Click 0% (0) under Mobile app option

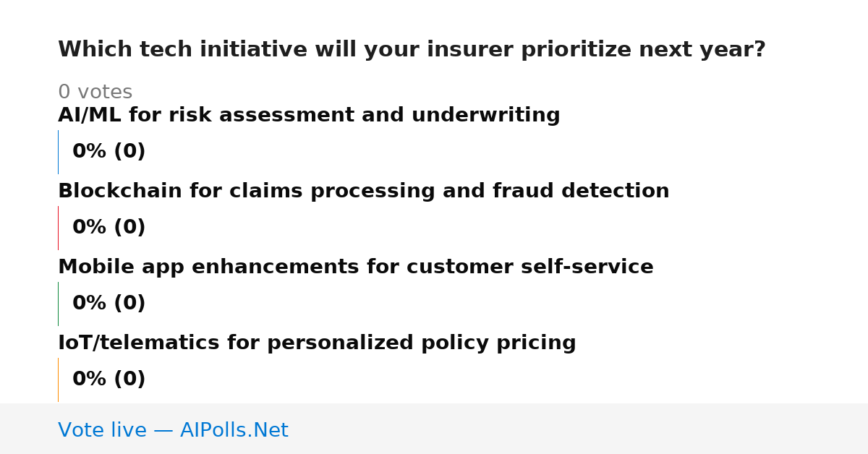[x=109, y=304]
